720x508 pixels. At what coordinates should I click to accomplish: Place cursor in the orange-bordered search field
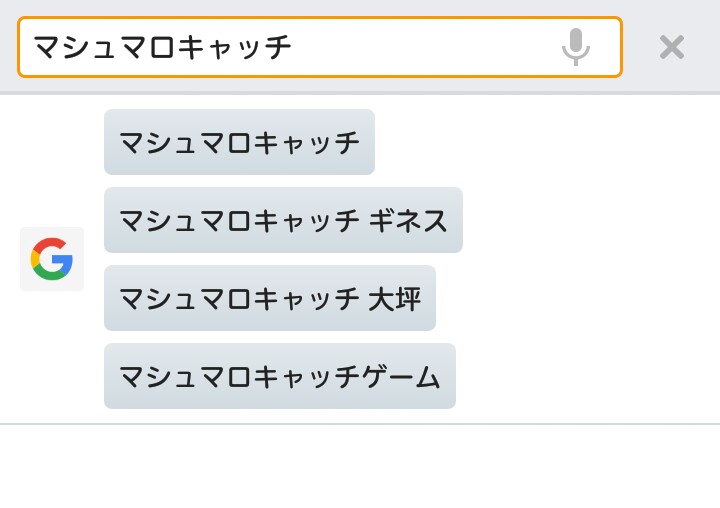(280, 47)
